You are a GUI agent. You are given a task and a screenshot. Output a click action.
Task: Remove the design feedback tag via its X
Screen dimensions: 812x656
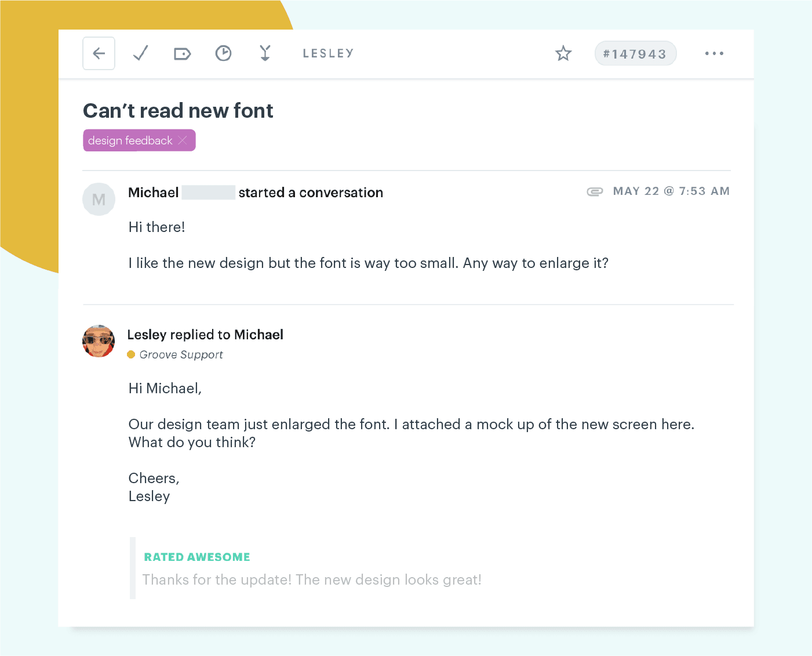[183, 140]
